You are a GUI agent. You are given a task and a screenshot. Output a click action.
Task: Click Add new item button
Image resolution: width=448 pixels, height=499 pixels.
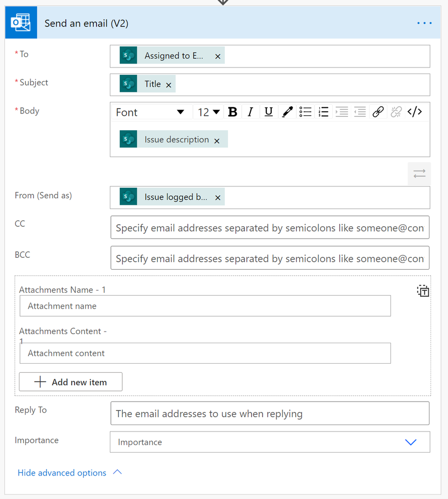point(70,382)
